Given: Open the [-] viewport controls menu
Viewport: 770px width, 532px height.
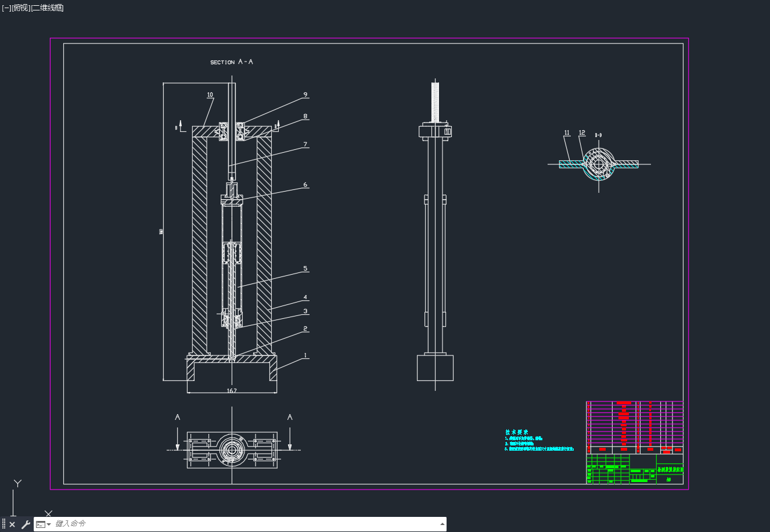Looking at the screenshot, I should (6, 8).
